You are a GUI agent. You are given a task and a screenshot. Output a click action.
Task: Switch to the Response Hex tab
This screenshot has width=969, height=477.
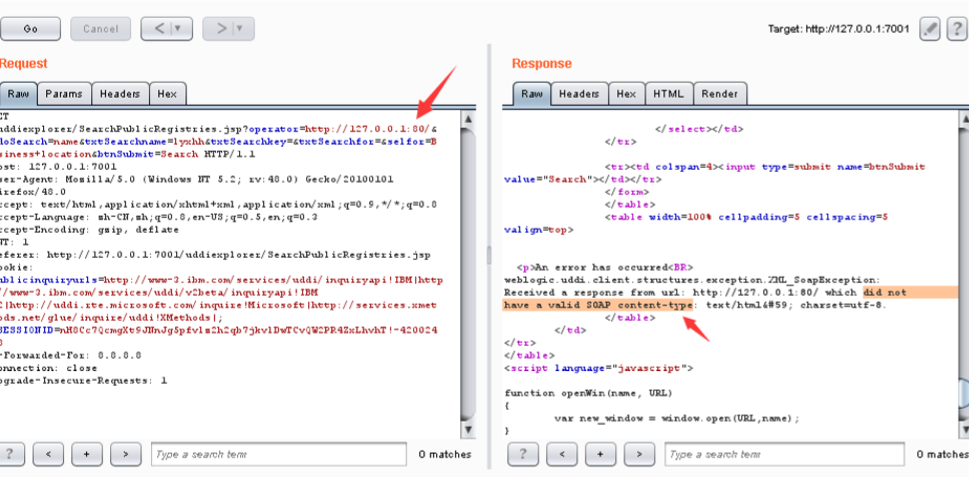(x=626, y=94)
